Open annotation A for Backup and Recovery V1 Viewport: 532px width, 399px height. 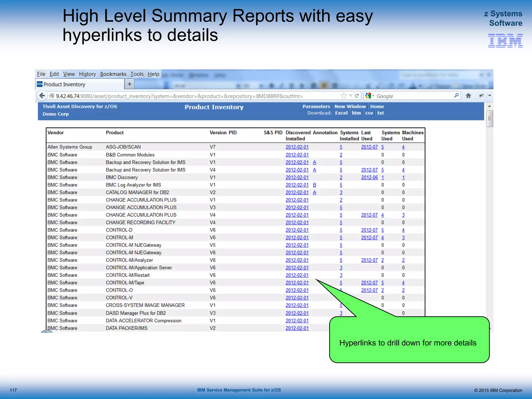[x=314, y=162]
